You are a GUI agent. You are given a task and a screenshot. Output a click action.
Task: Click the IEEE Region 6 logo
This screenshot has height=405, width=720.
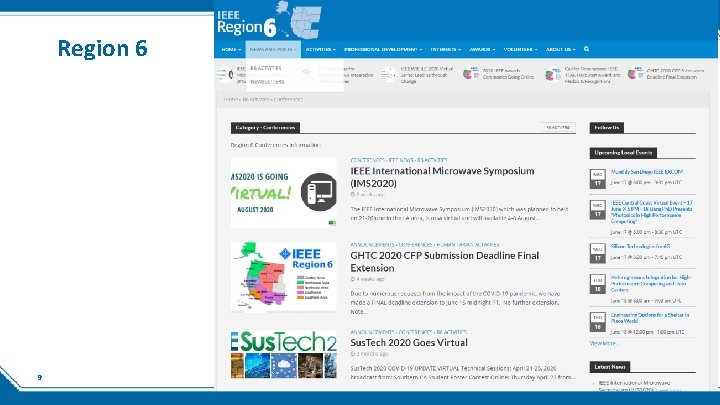(x=269, y=20)
